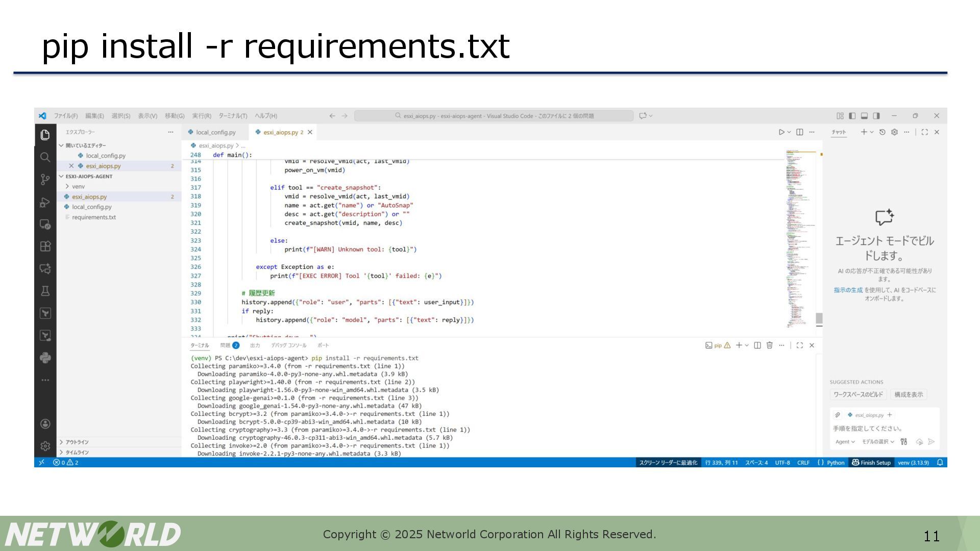Open the ターミナル(T) menu

233,116
